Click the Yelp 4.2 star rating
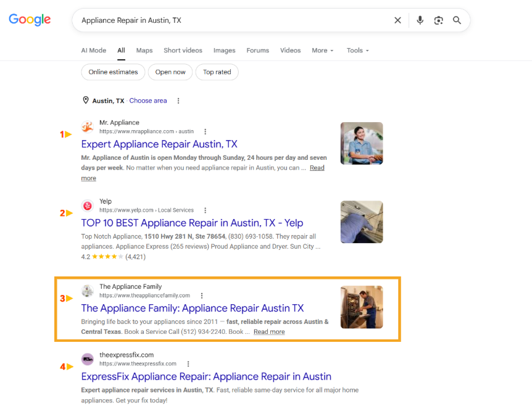Image resolution: width=532 pixels, height=406 pixels. click(x=114, y=257)
